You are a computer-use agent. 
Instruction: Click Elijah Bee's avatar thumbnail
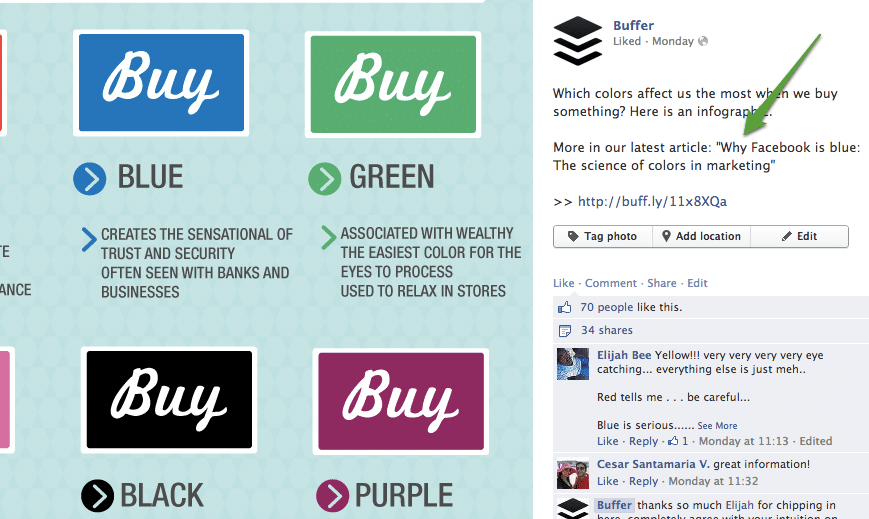(x=573, y=364)
